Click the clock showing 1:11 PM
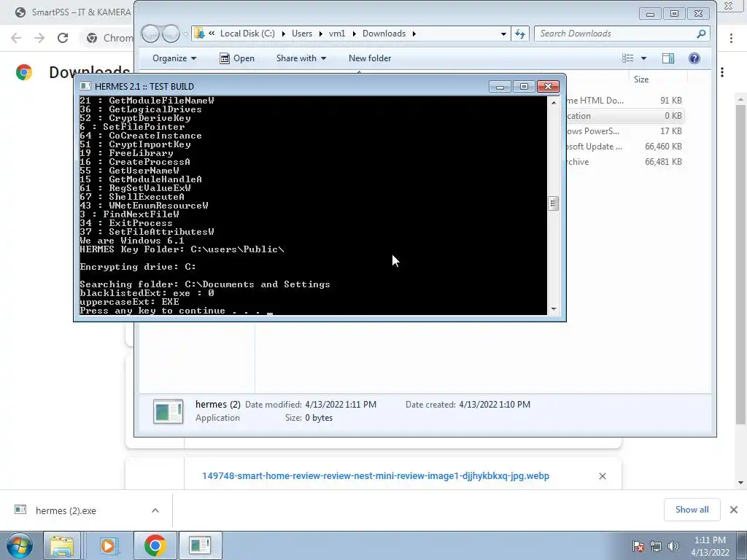The height and width of the screenshot is (560, 747). tap(710, 546)
